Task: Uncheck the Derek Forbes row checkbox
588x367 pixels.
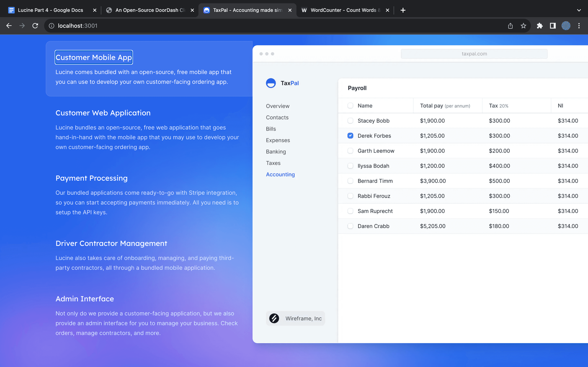Action: (x=350, y=136)
